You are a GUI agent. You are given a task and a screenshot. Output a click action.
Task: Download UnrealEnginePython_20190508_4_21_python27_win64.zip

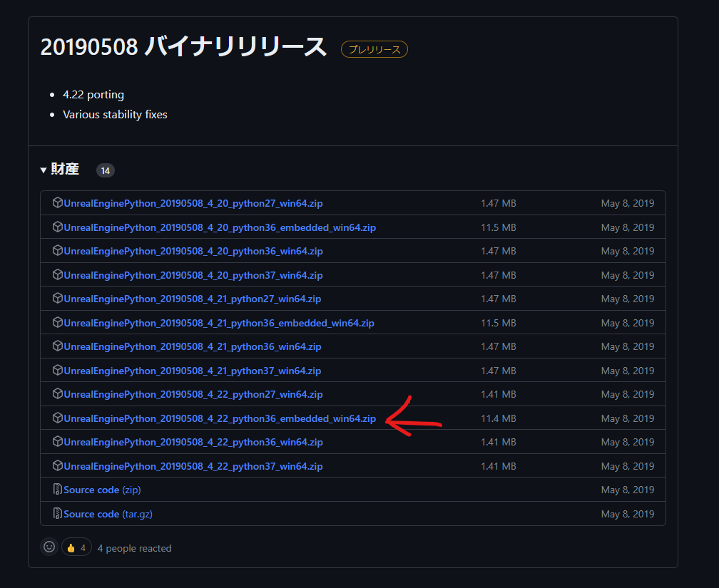[193, 299]
